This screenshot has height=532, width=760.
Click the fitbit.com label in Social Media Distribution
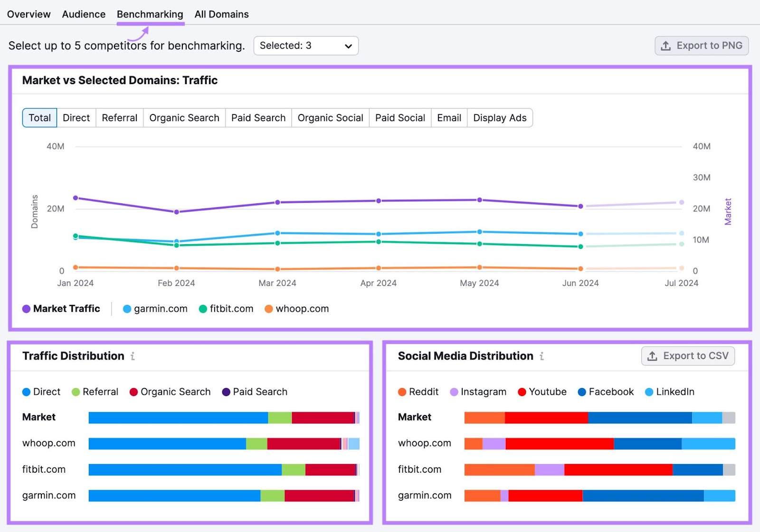(x=419, y=469)
